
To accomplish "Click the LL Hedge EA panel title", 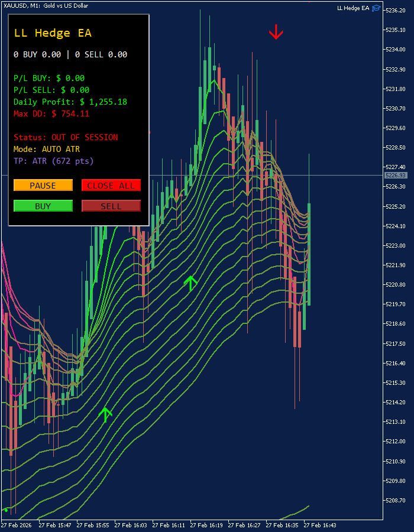I will point(53,33).
